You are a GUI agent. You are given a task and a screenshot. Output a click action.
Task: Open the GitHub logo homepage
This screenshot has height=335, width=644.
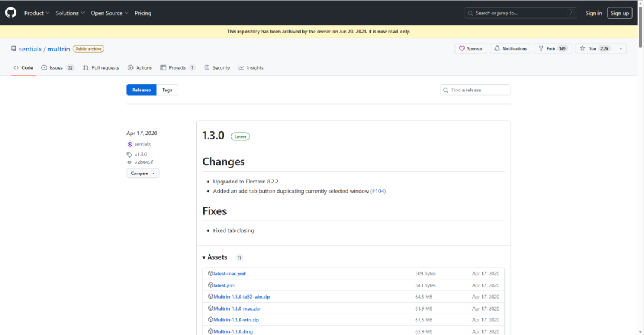11,13
